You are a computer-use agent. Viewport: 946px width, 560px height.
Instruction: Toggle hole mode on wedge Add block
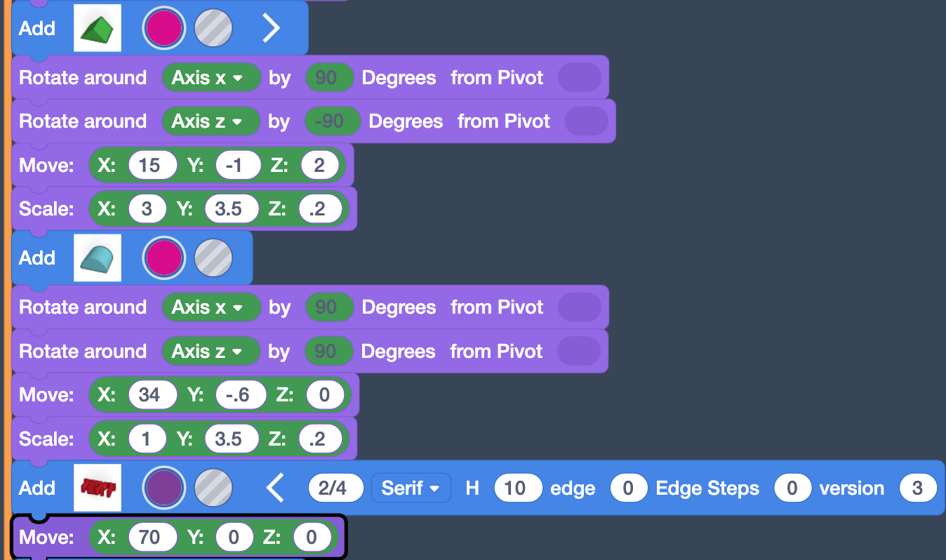tap(213, 28)
